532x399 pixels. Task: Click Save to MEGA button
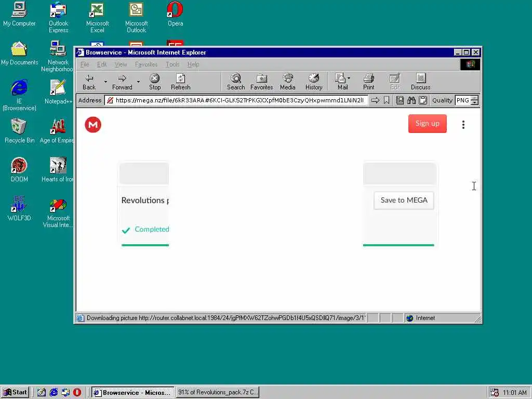[x=404, y=201]
